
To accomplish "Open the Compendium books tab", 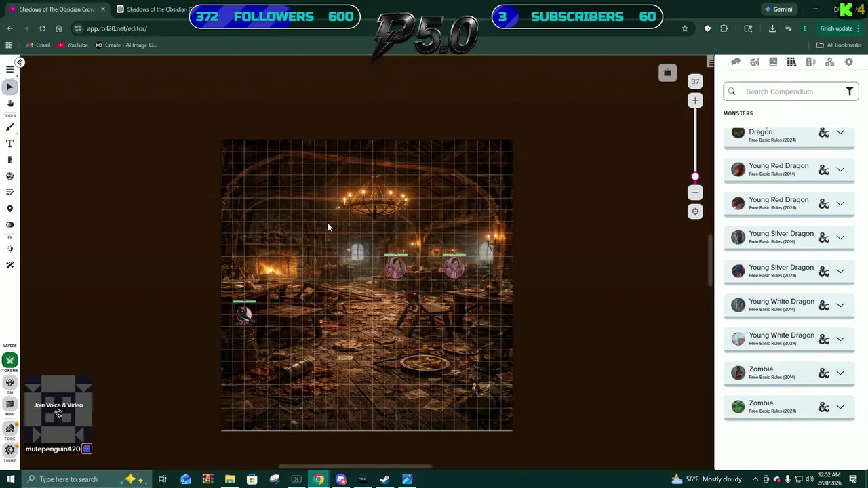I will click(791, 62).
